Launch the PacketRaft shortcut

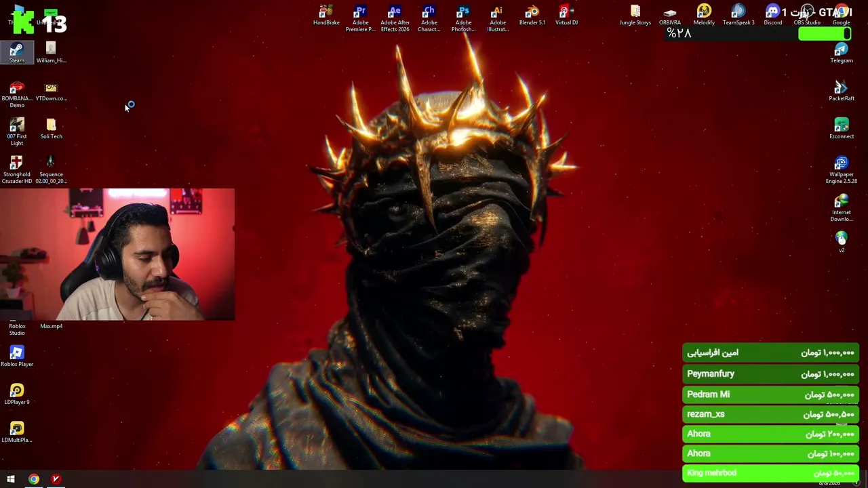tap(842, 91)
